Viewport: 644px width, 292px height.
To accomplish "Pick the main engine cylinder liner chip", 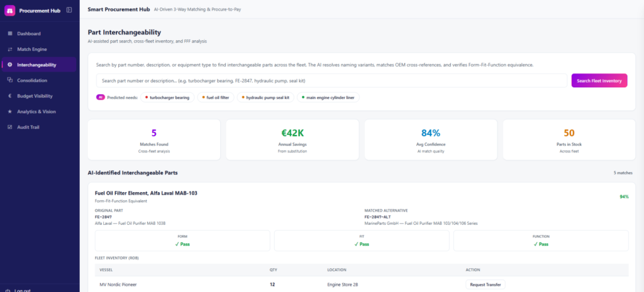I will pyautogui.click(x=328, y=97).
